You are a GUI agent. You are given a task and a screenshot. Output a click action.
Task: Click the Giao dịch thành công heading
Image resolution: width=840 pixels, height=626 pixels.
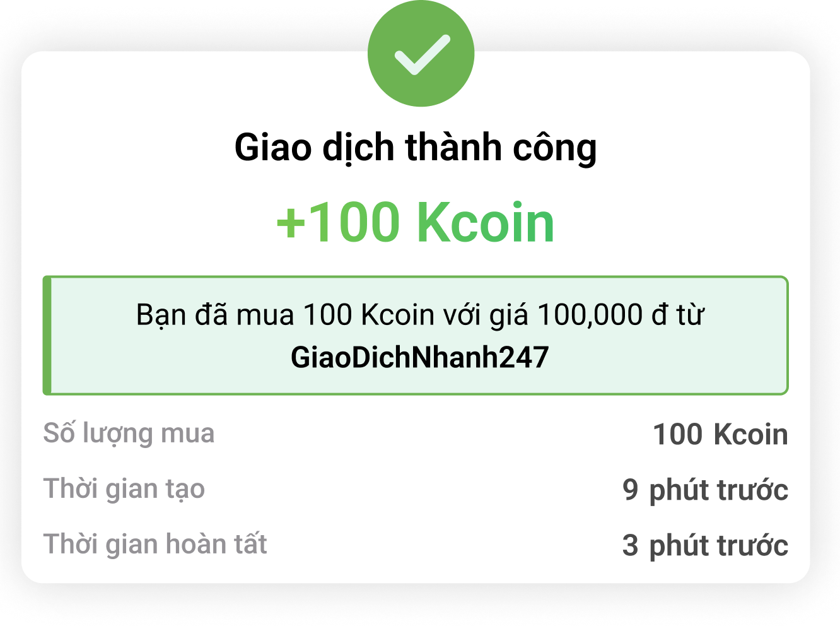point(416,148)
